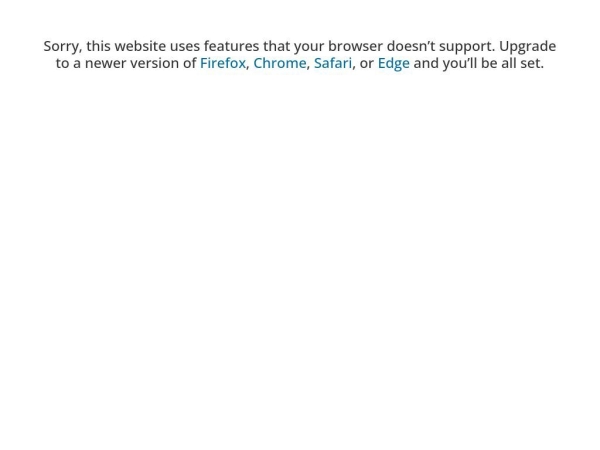Screen dimensions: 600x450
Task: Click the word "features" in the message
Action: pyautogui.click(x=231, y=46)
